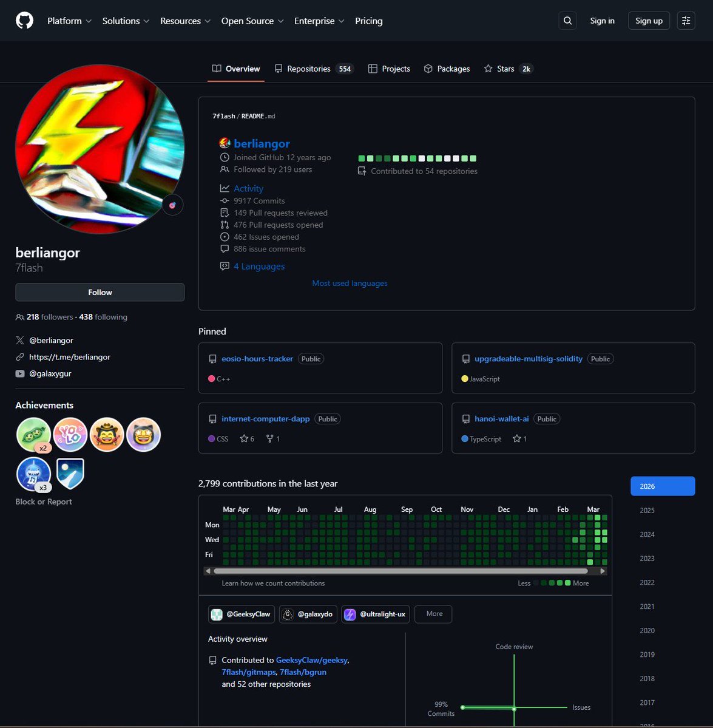Open the internet-computer-dapp repository
Screen dimensions: 713x728
265,419
